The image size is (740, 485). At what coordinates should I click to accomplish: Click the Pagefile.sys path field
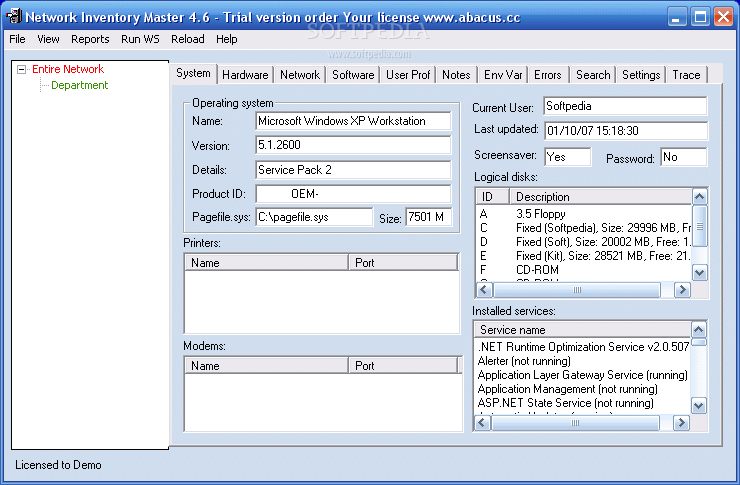[314, 217]
